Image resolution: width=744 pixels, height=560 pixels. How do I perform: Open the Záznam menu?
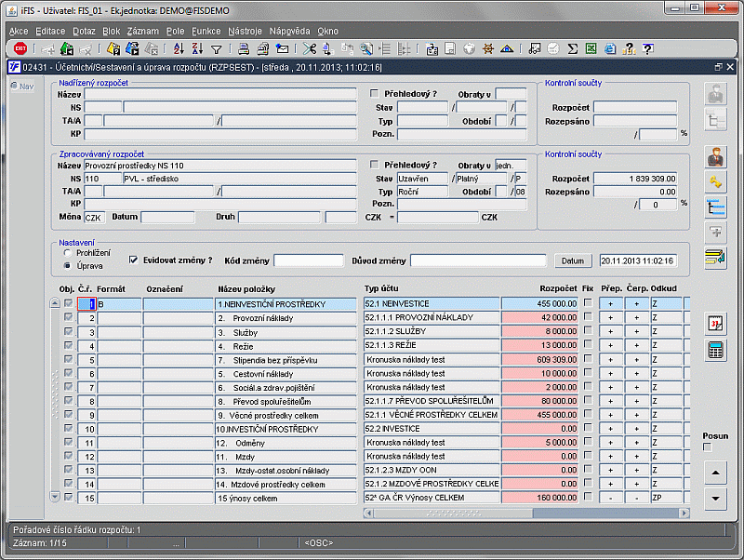pyautogui.click(x=141, y=31)
